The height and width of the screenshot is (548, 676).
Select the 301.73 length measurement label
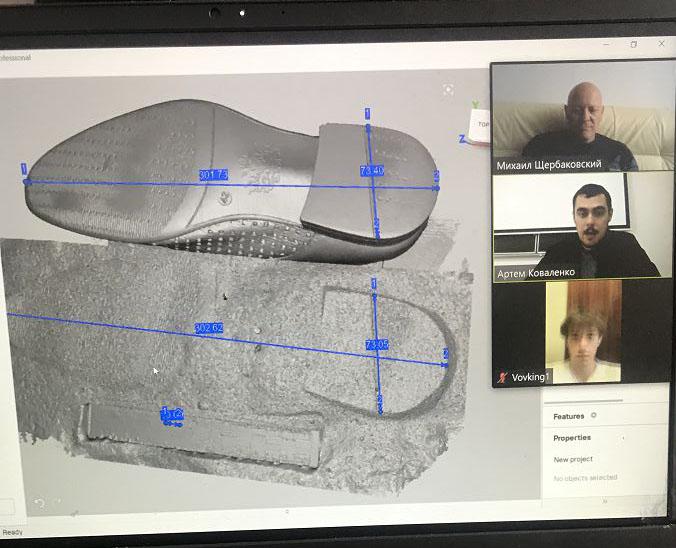pyautogui.click(x=213, y=175)
